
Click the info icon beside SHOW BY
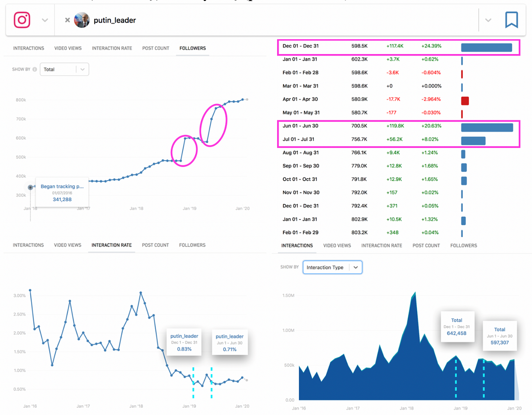point(35,70)
